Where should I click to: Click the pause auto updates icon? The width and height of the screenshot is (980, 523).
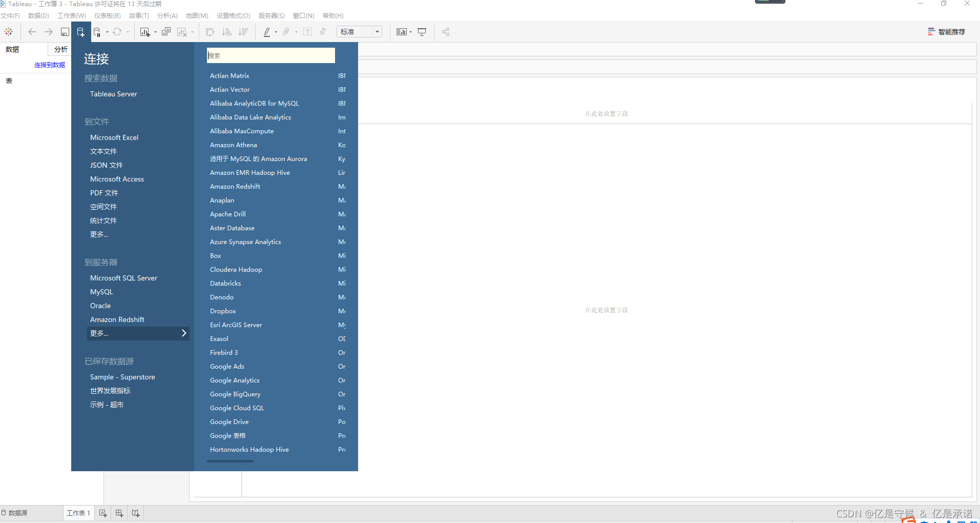[97, 32]
